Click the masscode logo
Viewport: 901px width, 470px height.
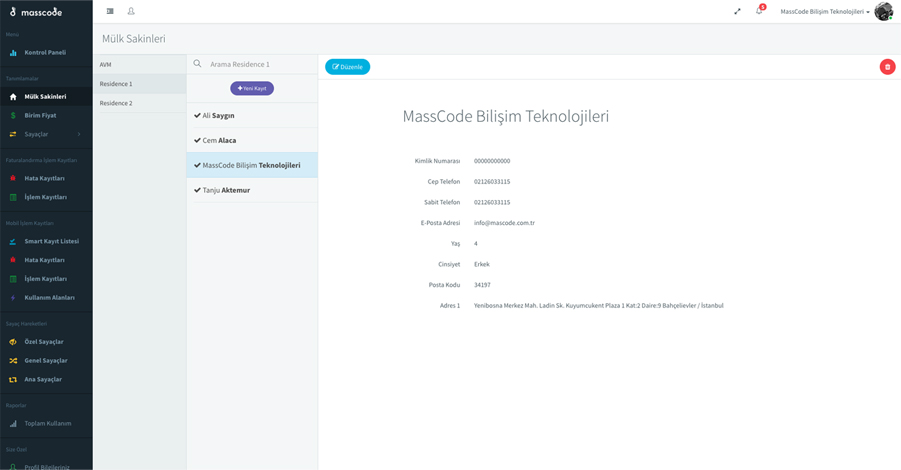point(36,11)
